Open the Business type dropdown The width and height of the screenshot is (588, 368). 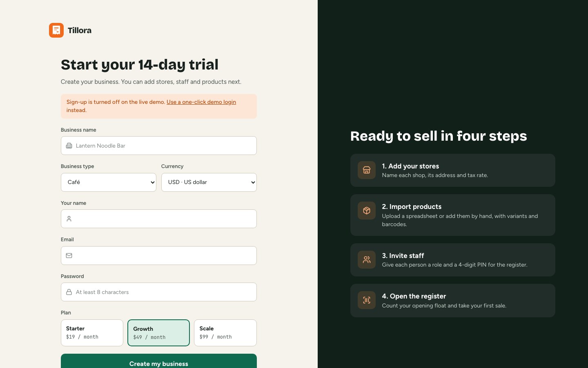pos(109,182)
